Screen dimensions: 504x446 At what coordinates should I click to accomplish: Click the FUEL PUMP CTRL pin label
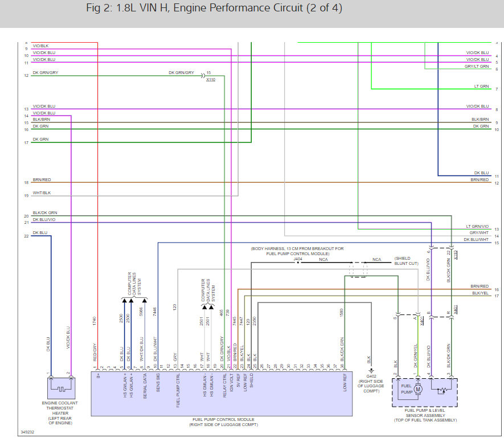tap(178, 390)
